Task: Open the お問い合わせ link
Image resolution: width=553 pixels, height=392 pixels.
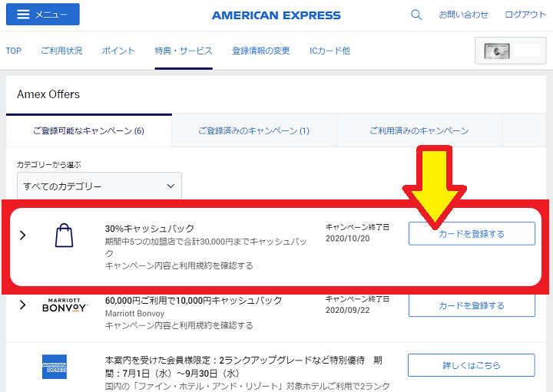Action: click(463, 15)
